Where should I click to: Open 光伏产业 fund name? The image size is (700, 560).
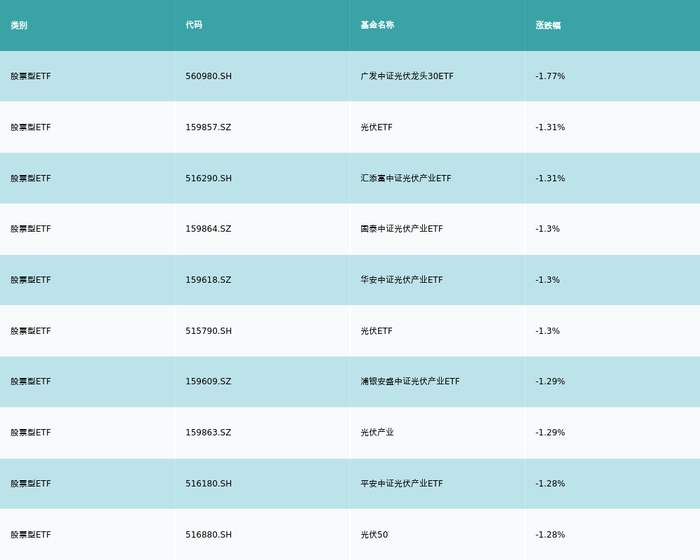point(377,433)
